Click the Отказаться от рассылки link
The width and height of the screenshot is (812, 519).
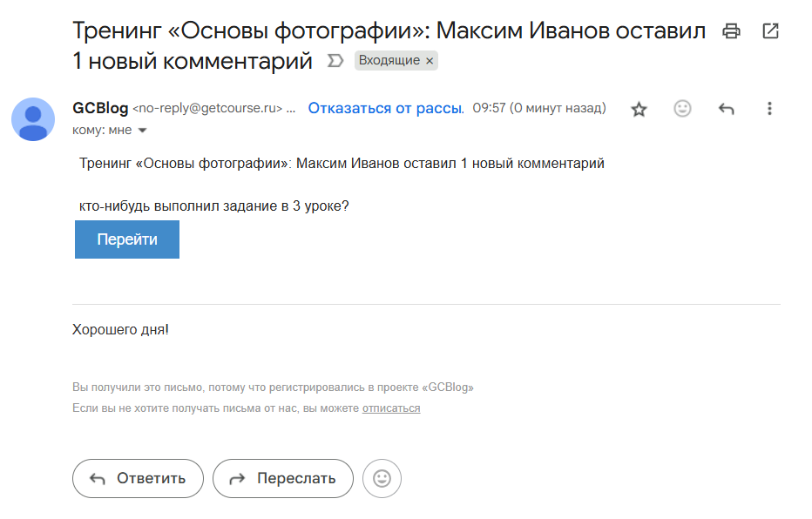[x=386, y=108]
